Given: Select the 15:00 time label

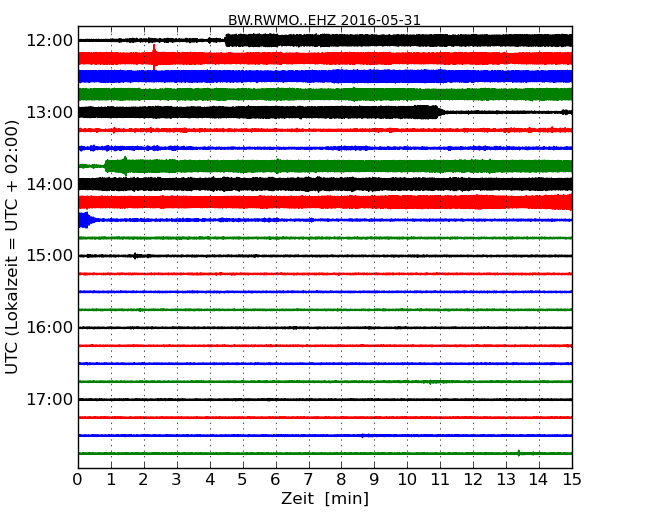Looking at the screenshot, I should point(50,255).
